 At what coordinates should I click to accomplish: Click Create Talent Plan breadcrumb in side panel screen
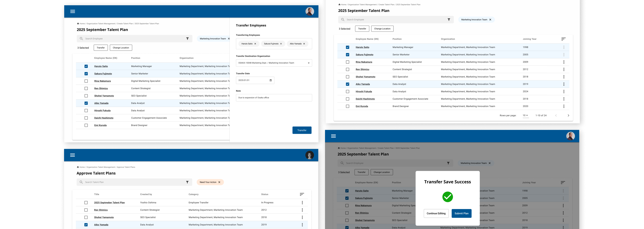[125, 24]
